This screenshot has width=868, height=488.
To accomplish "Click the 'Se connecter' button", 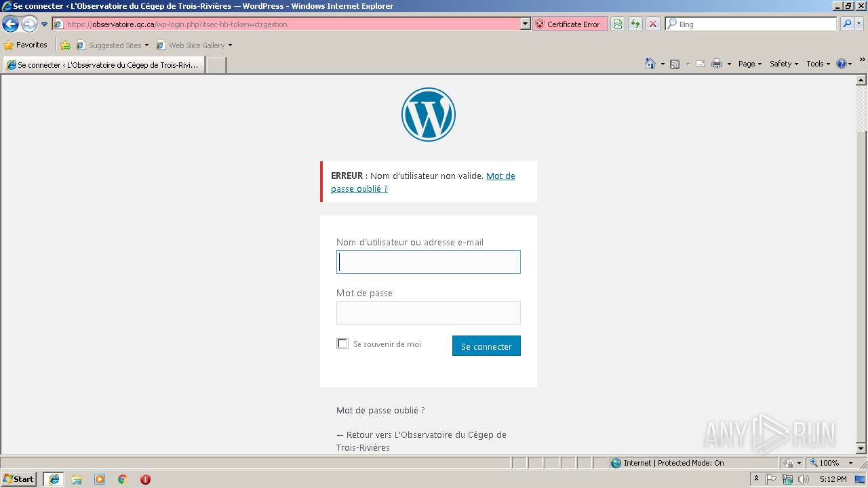I will pyautogui.click(x=486, y=346).
